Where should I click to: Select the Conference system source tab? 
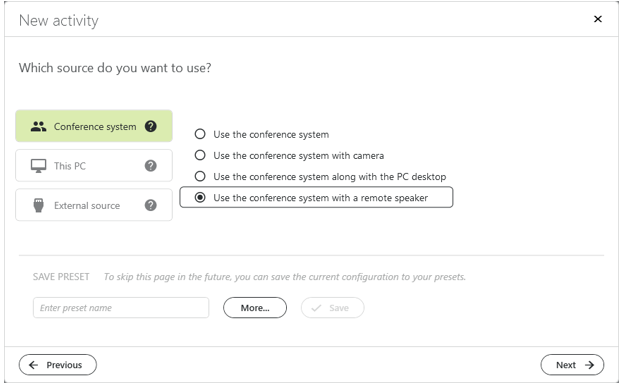click(94, 126)
